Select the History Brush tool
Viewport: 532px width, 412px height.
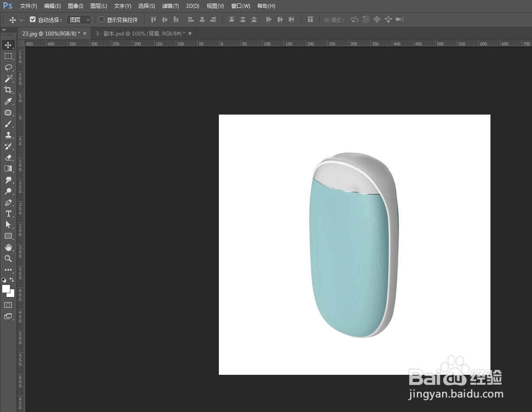click(x=8, y=146)
